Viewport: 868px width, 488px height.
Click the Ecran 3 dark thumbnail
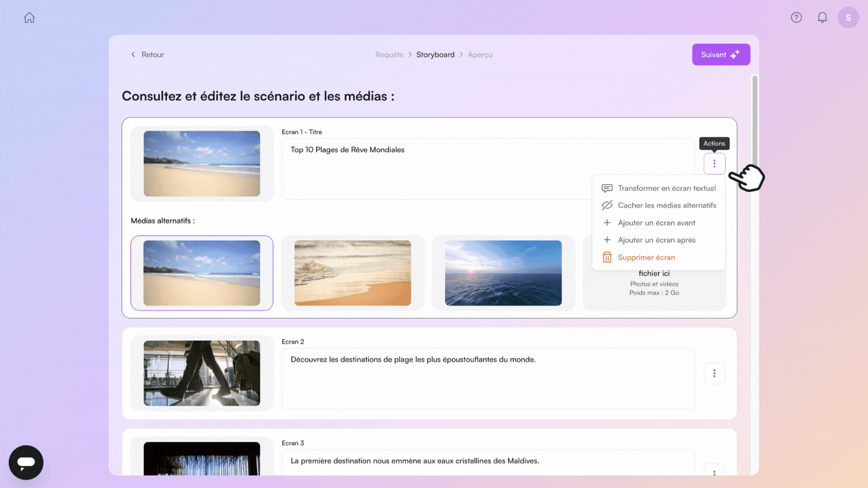tap(202, 459)
